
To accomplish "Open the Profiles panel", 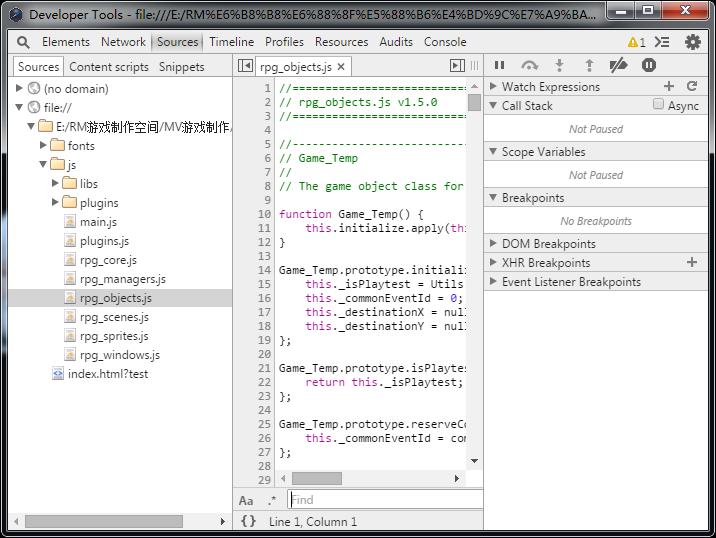I will click(x=284, y=42).
